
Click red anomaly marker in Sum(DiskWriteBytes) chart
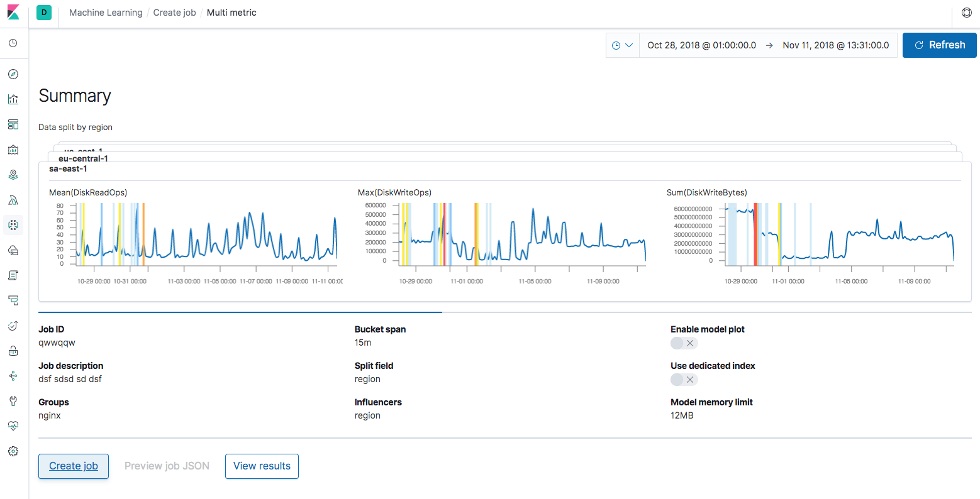tap(755, 234)
